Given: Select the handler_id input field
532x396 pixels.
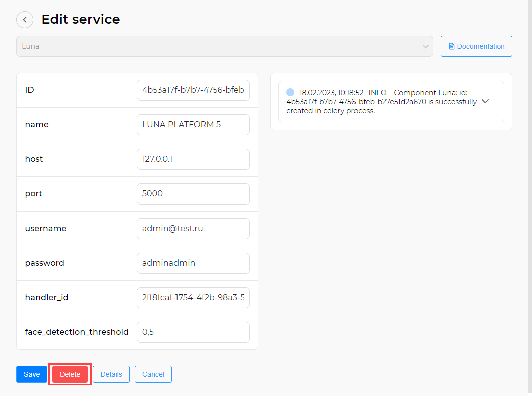Looking at the screenshot, I should pyautogui.click(x=193, y=298).
